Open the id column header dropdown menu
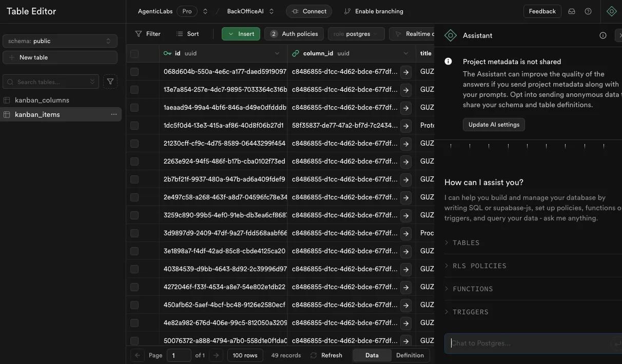This screenshot has height=364, width=622. tap(277, 53)
